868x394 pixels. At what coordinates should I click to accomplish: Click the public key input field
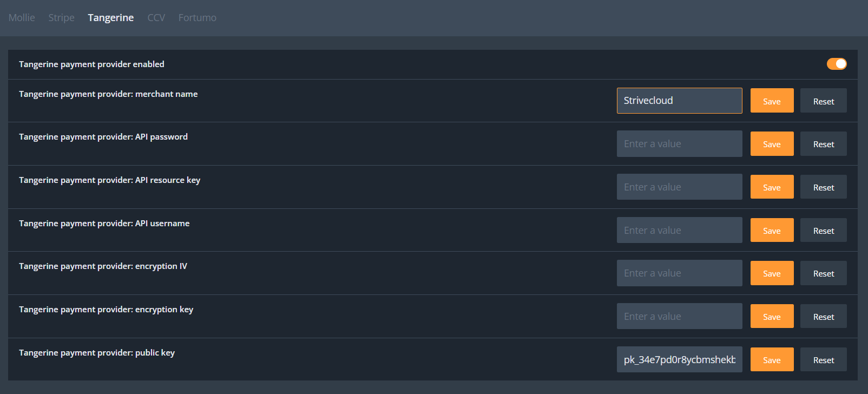pyautogui.click(x=679, y=360)
